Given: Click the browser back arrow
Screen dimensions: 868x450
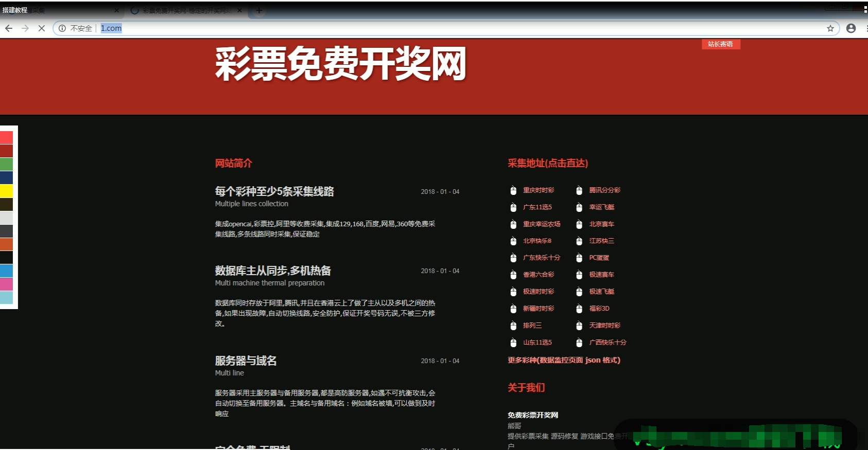Looking at the screenshot, I should [9, 28].
